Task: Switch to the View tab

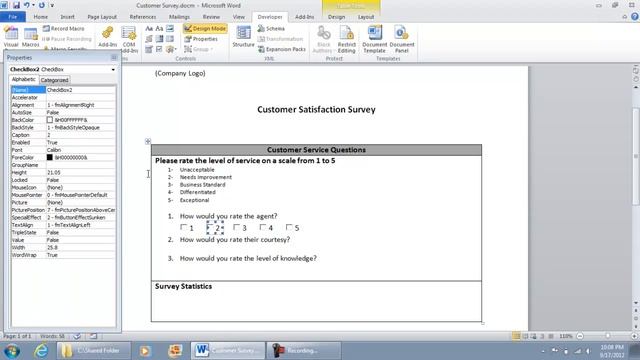Action: pyautogui.click(x=239, y=17)
